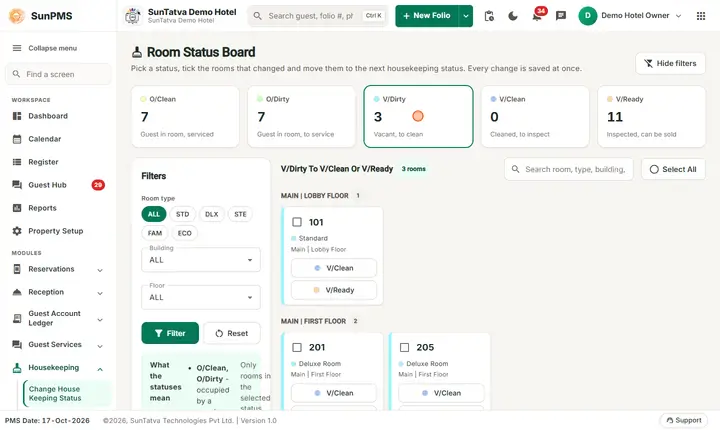Open the clipboard clock icon in header

coord(489,16)
